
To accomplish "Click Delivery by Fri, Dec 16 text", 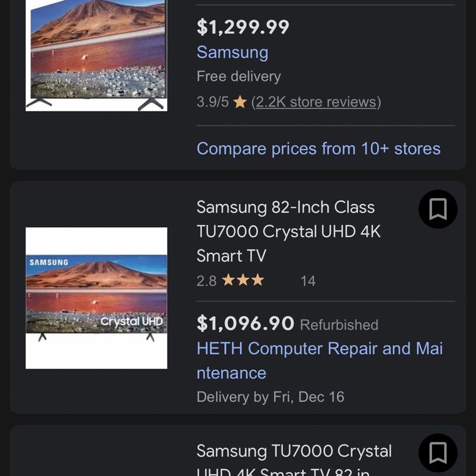I will pos(270,397).
